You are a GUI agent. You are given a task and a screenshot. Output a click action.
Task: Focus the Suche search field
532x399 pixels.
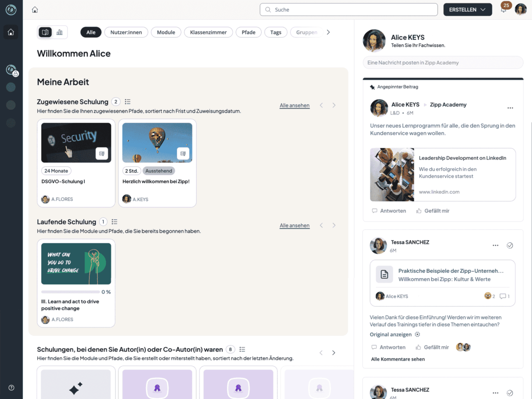click(x=348, y=10)
